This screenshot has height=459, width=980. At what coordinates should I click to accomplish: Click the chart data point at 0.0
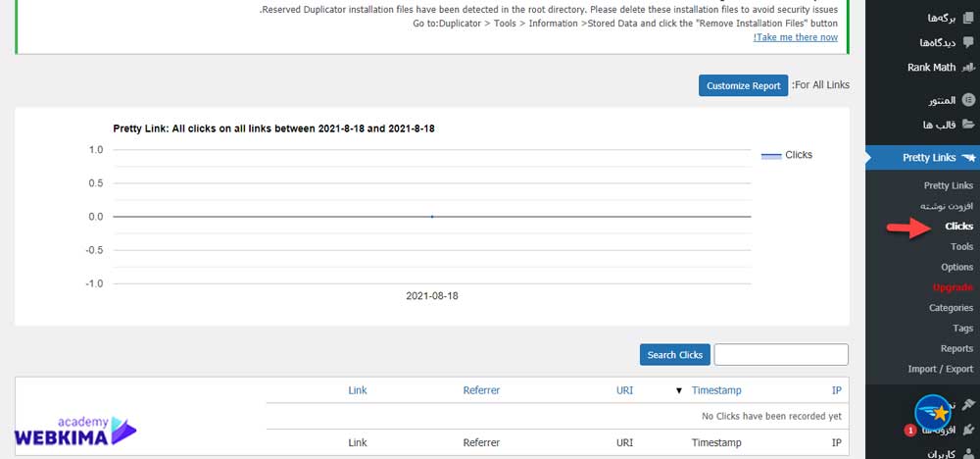[432, 217]
